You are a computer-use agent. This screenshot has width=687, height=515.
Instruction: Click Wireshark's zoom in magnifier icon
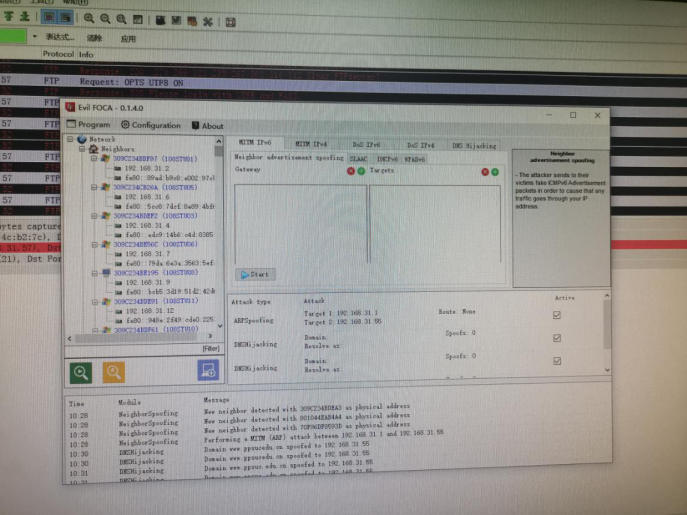point(89,18)
